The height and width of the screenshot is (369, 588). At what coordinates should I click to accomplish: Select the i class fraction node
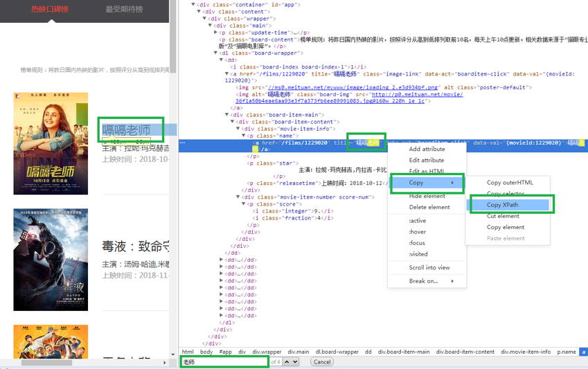tap(293, 218)
